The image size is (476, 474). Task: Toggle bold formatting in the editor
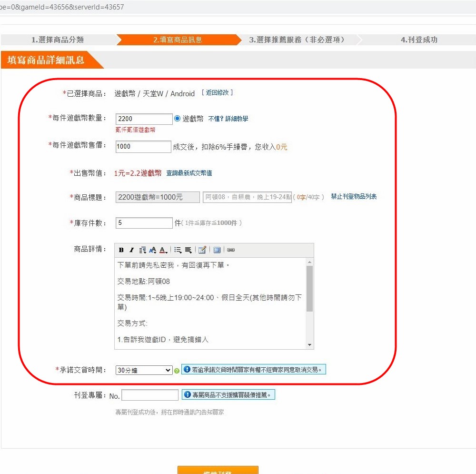coord(121,250)
